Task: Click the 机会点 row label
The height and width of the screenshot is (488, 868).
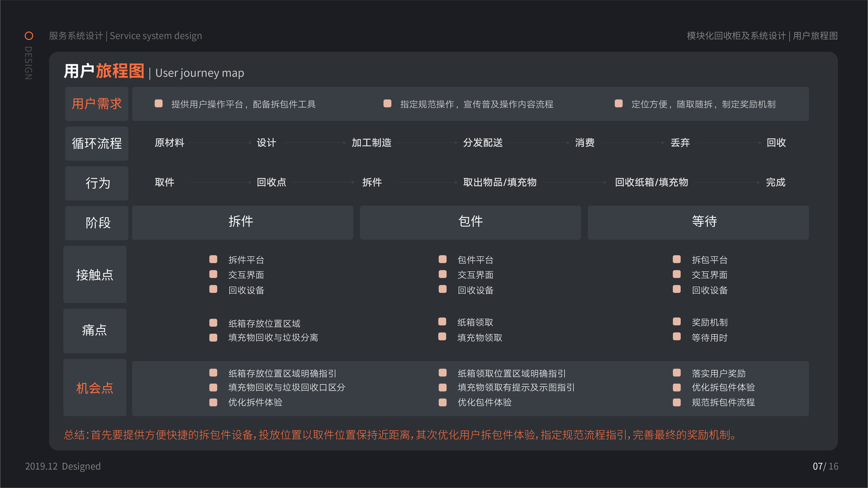Action: click(x=95, y=388)
